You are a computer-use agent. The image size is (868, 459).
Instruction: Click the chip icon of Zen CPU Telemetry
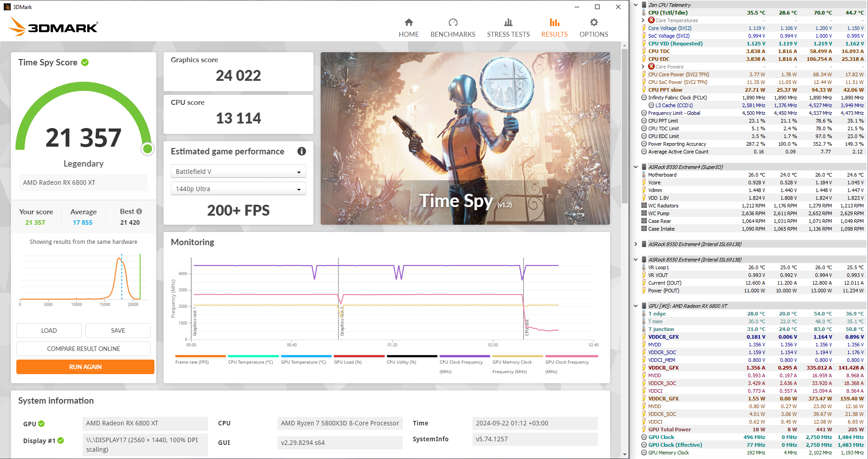[x=644, y=5]
